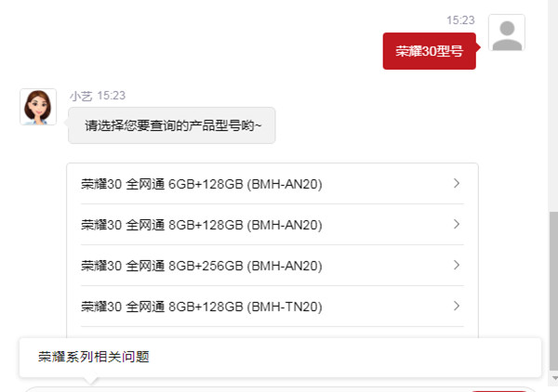The height and width of the screenshot is (392, 558).
Task: Click the scrollbar track above the thumb
Action: pyautogui.click(x=553, y=106)
